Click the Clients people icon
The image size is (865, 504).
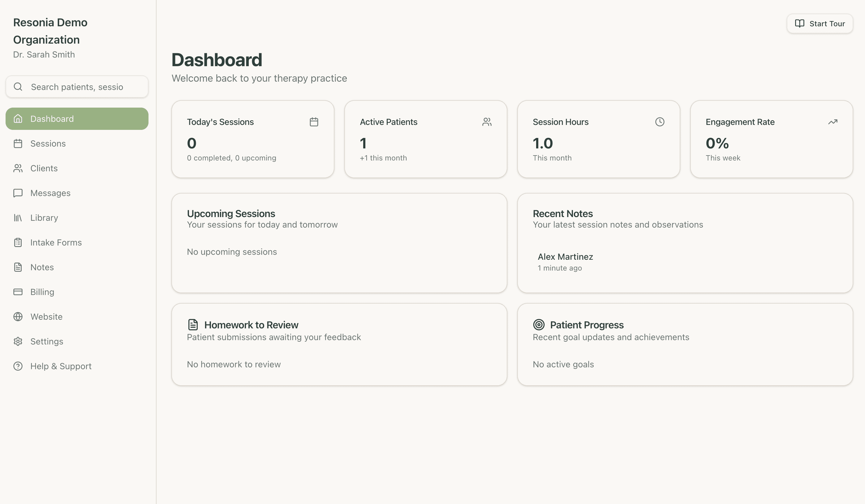point(18,168)
